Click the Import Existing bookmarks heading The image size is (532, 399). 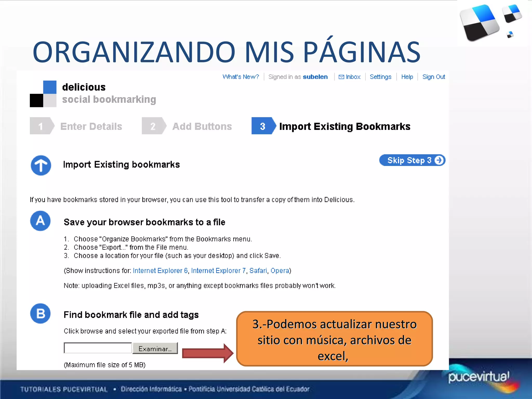coord(121,165)
